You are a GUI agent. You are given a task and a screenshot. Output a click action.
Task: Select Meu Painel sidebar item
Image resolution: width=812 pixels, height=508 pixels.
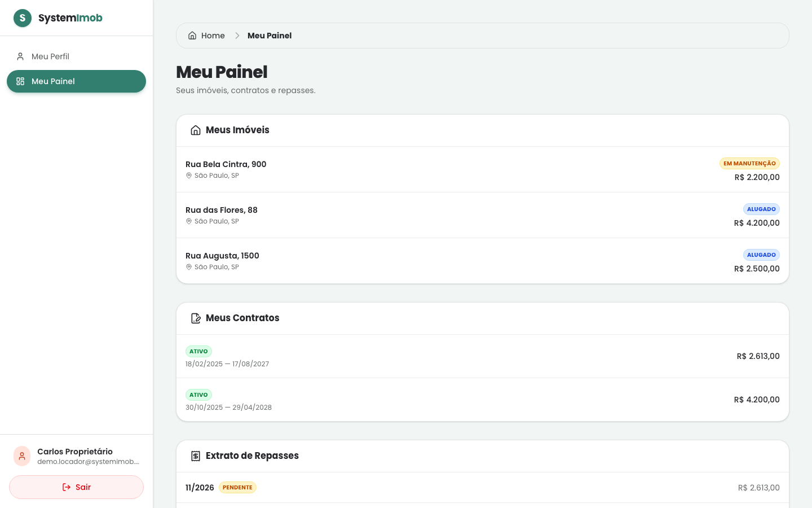(76, 81)
